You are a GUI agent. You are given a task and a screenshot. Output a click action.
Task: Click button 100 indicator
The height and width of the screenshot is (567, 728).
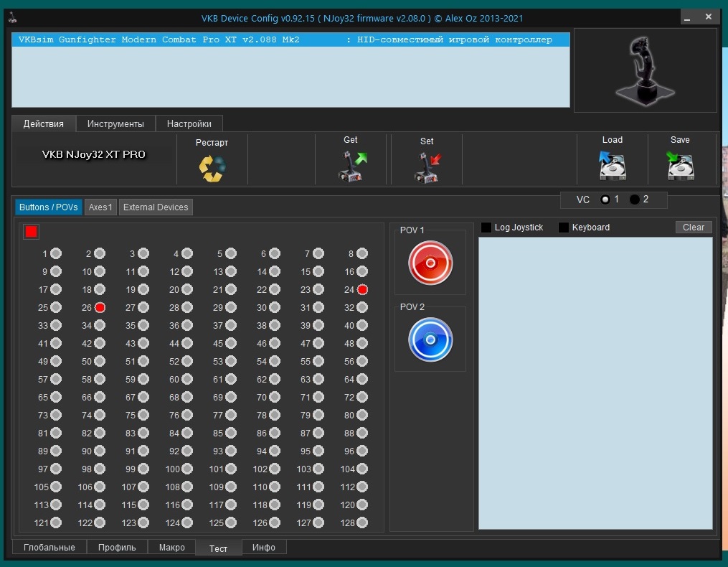187,469
